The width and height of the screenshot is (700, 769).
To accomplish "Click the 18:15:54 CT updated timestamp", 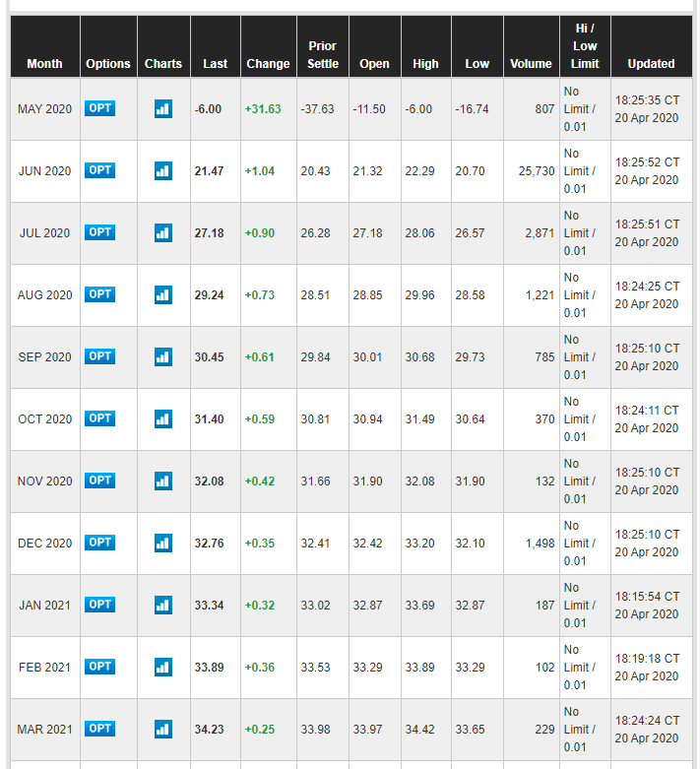I will tap(648, 597).
